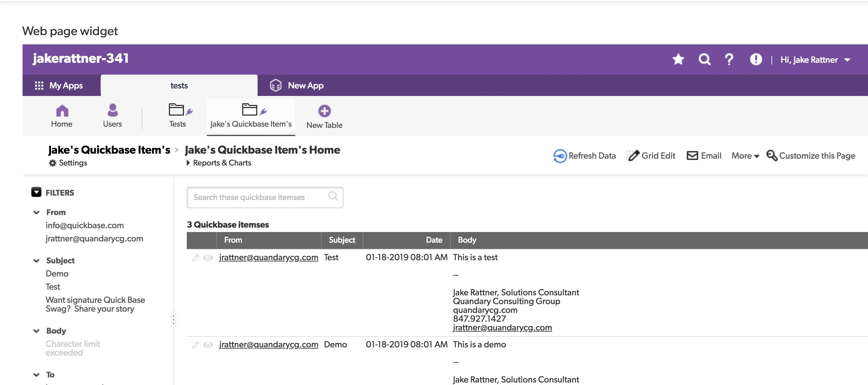View the Test record eye icon
The width and height of the screenshot is (868, 385).
(x=208, y=258)
